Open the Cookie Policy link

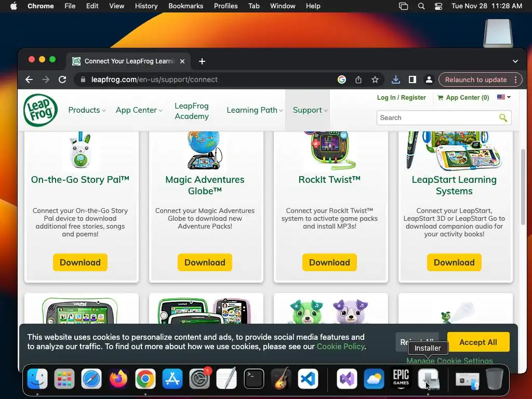coord(341,347)
